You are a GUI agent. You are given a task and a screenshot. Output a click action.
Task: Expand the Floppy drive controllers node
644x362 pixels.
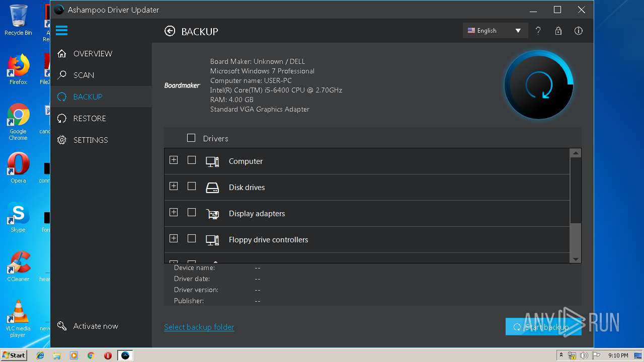(174, 238)
